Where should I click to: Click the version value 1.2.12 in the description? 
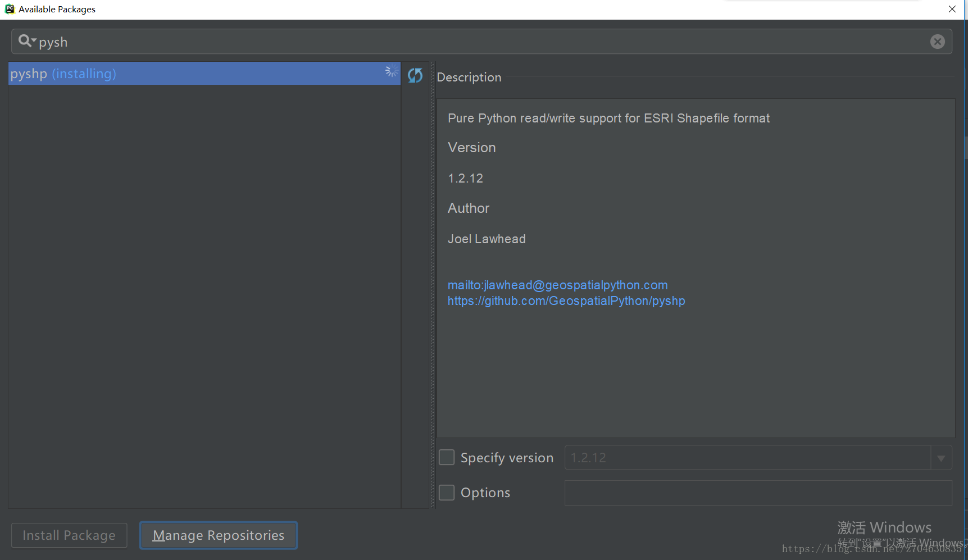click(465, 178)
